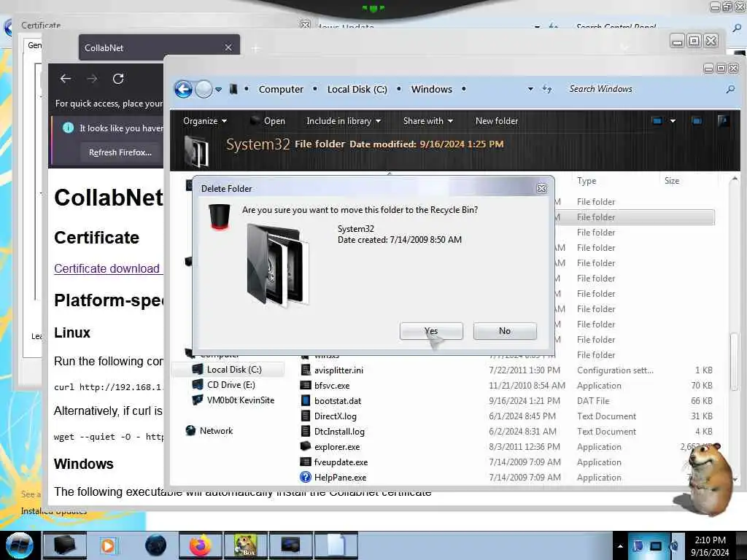Viewport: 747px width, 560px height.
Task: Select the bfsvc.exe file
Action: point(332,385)
